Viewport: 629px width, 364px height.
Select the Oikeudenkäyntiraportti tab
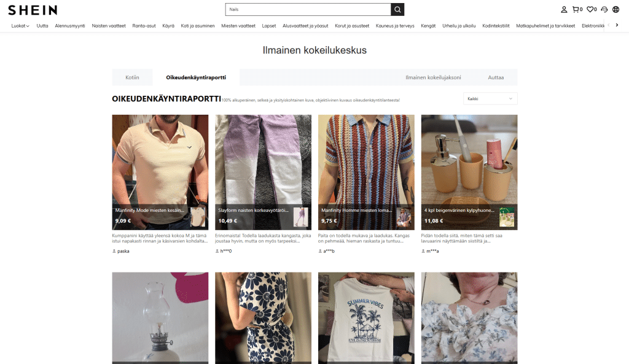pyautogui.click(x=196, y=77)
